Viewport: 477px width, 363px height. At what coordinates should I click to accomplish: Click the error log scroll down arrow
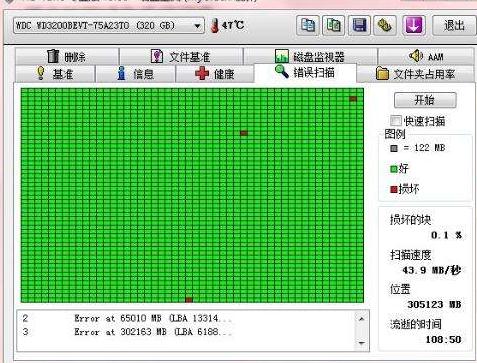[362, 343]
